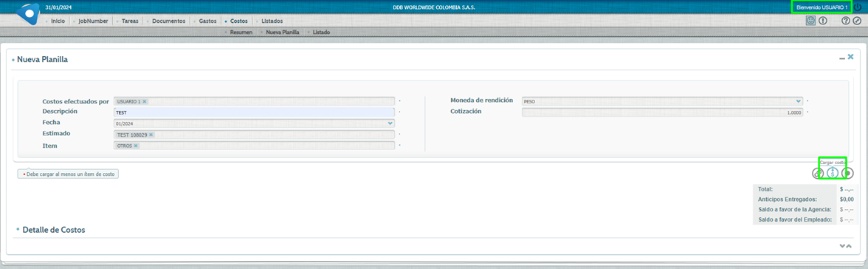
Task: Remove the OTROS tag from Item
Action: (x=136, y=146)
